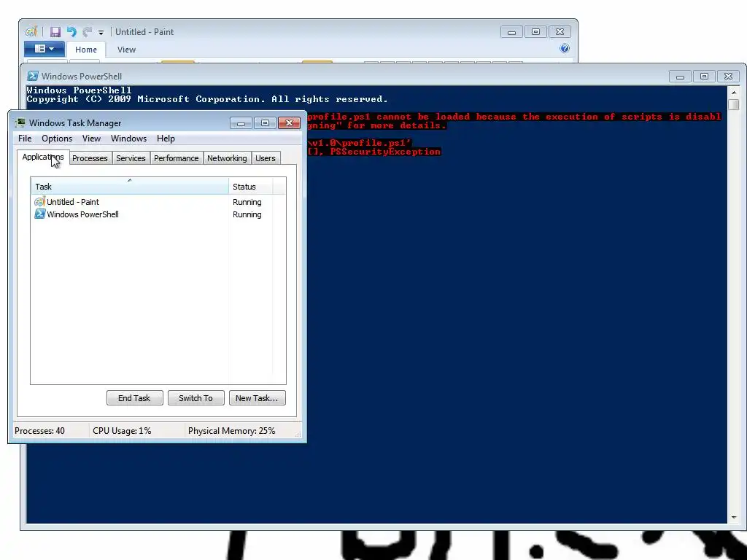Image resolution: width=747 pixels, height=560 pixels.
Task: Select the Home ribbon tab in Paint
Action: [86, 50]
